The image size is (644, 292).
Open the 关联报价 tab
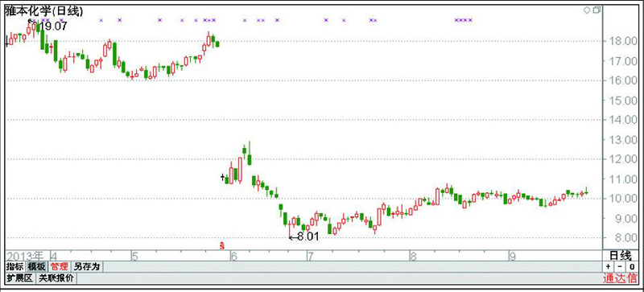click(56, 278)
